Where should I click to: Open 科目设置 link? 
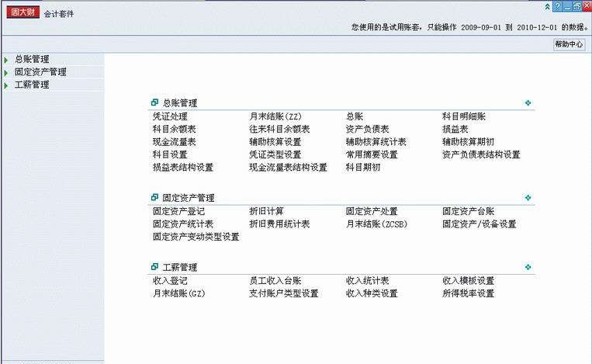pos(170,154)
